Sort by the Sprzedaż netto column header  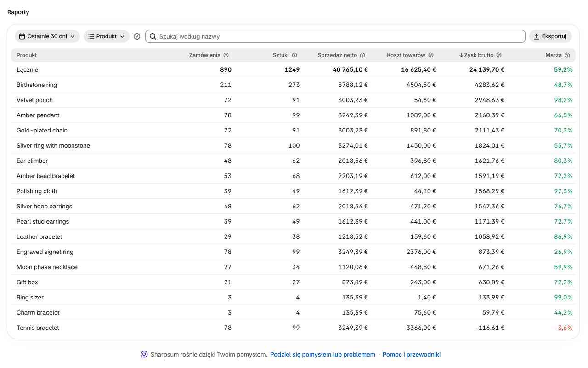[337, 55]
